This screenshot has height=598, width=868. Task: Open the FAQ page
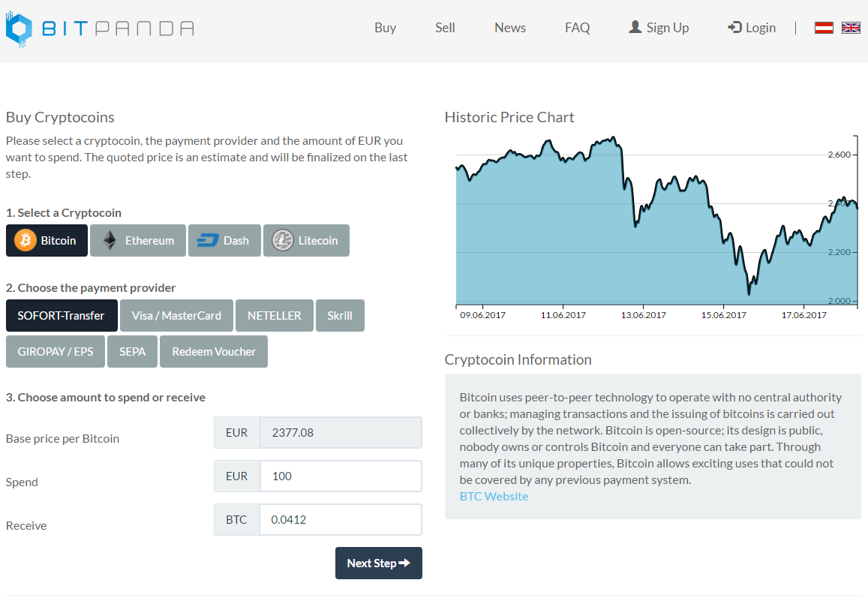tap(578, 28)
